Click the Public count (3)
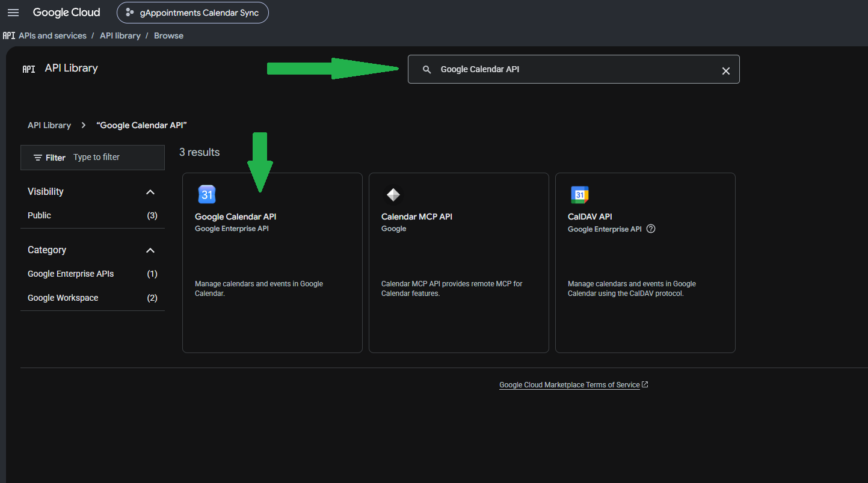The height and width of the screenshot is (483, 868). pos(152,215)
